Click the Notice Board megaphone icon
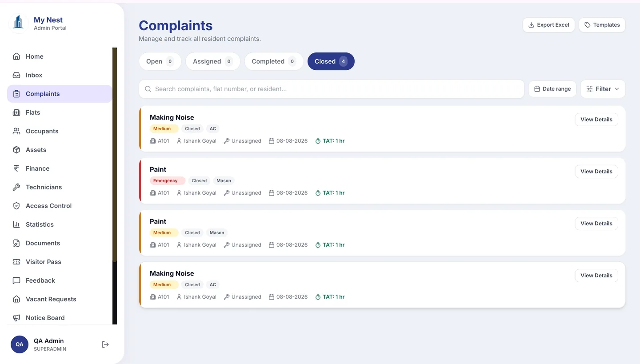The height and width of the screenshot is (364, 640). pyautogui.click(x=16, y=318)
